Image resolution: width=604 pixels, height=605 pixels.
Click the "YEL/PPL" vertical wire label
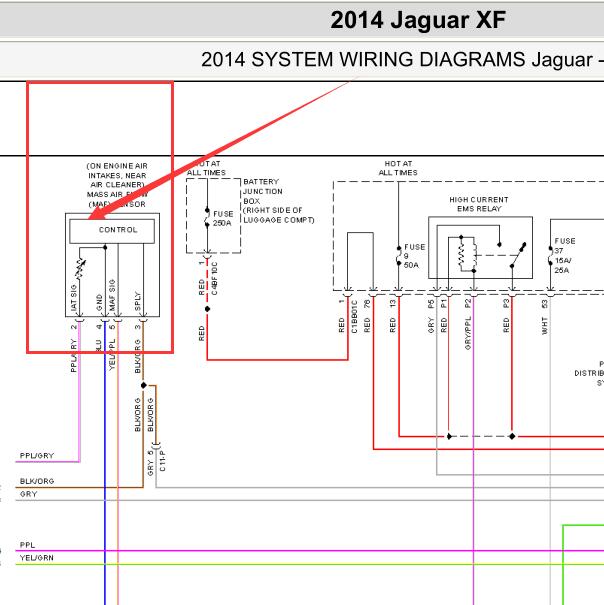(x=112, y=355)
